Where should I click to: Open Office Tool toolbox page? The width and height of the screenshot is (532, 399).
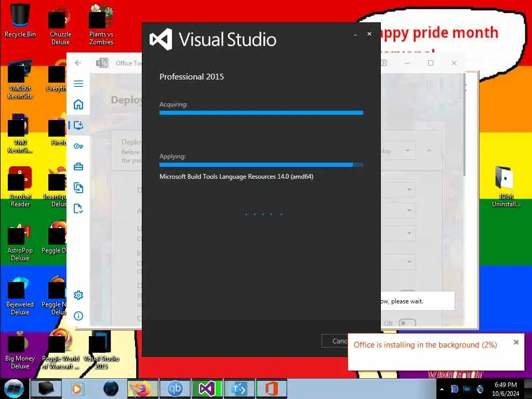point(78,167)
